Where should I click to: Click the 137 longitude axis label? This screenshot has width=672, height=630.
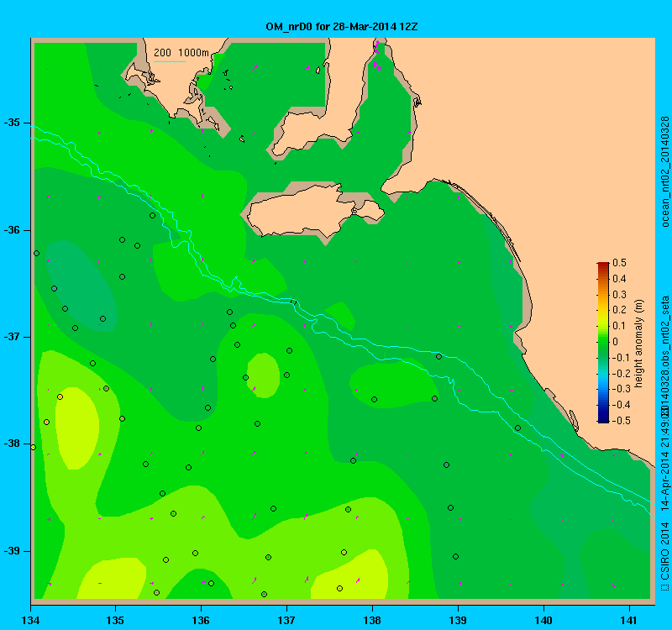point(286,620)
